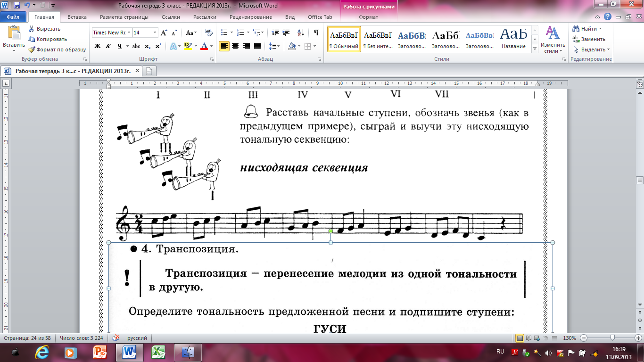Image resolution: width=644 pixels, height=362 pixels.
Task: Toggle show paragraph marks (¶)
Action: click(x=316, y=33)
